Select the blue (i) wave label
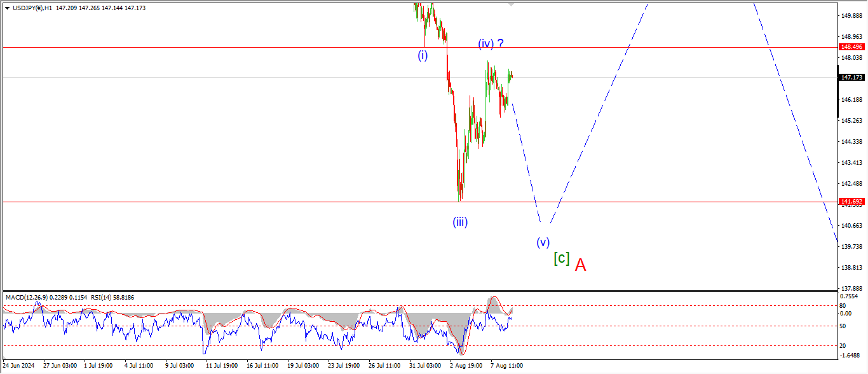Viewport: 868px width, 374px height. click(423, 55)
